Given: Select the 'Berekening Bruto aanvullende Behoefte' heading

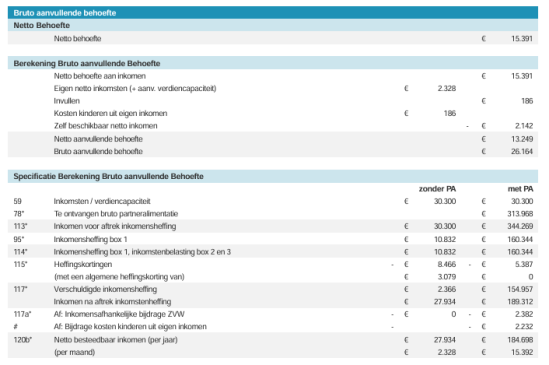Looking at the screenshot, I should pyautogui.click(x=87, y=63).
